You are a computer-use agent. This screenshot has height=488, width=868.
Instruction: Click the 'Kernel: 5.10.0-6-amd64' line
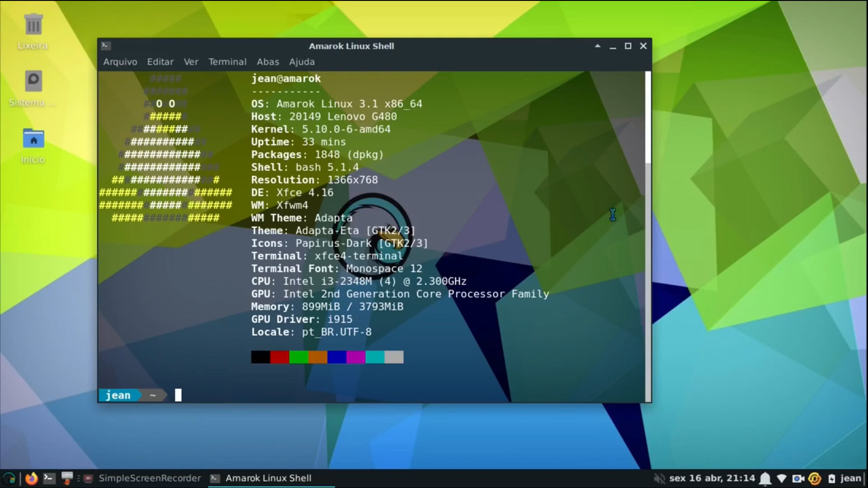click(x=321, y=129)
